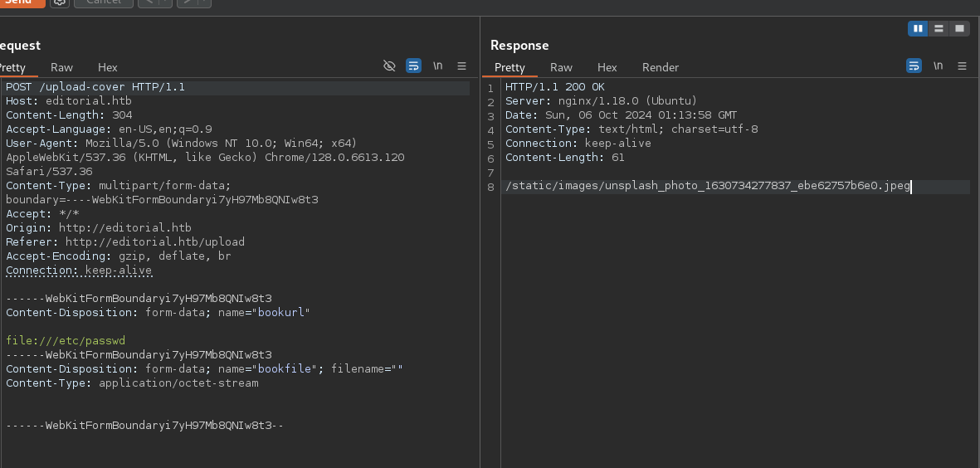Click the Accept-Encoding header line
The image size is (980, 468).
118,256
